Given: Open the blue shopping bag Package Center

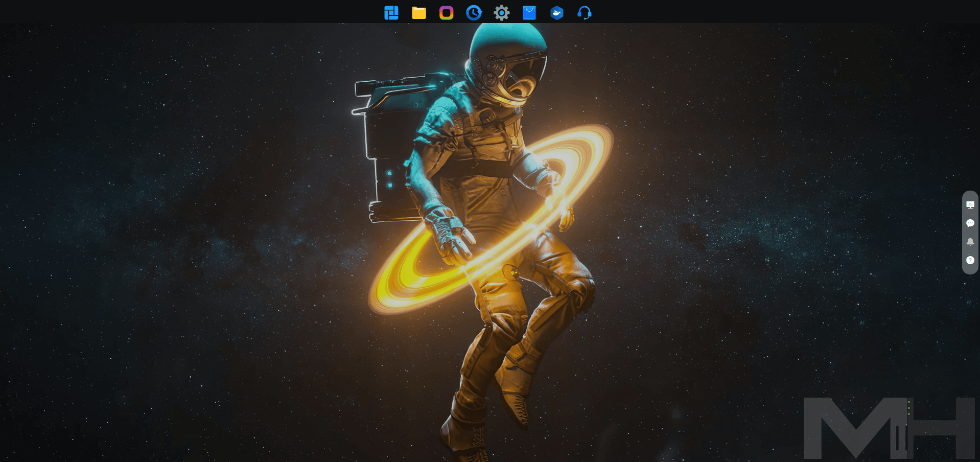Looking at the screenshot, I should pyautogui.click(x=529, y=13).
